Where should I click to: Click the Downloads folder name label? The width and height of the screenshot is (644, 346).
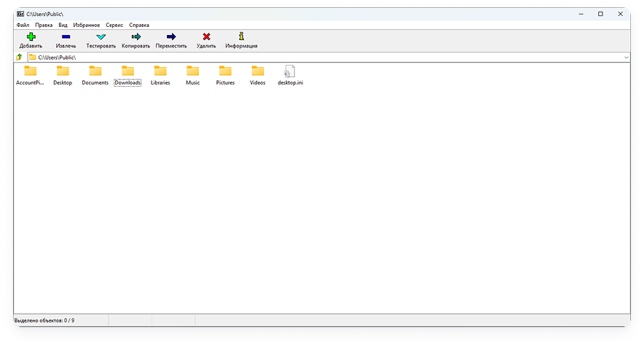(x=127, y=82)
